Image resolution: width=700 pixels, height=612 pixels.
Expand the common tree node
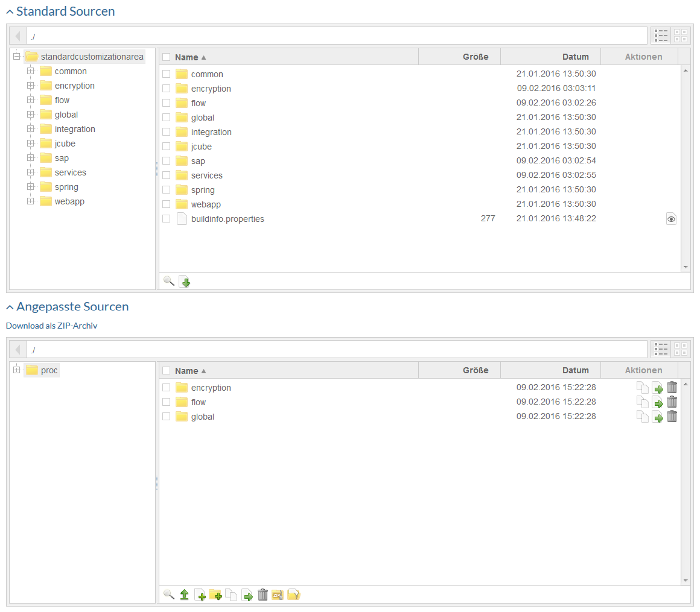pyautogui.click(x=30, y=71)
